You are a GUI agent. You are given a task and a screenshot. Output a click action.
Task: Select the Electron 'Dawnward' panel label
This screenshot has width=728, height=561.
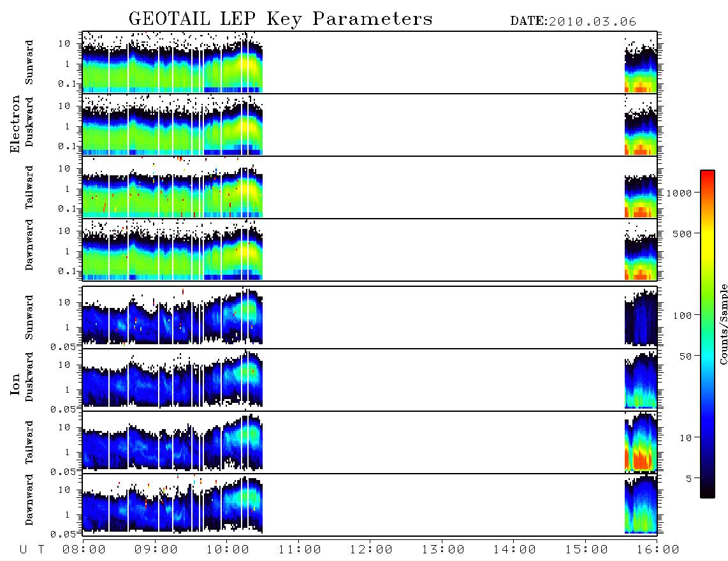pos(29,245)
